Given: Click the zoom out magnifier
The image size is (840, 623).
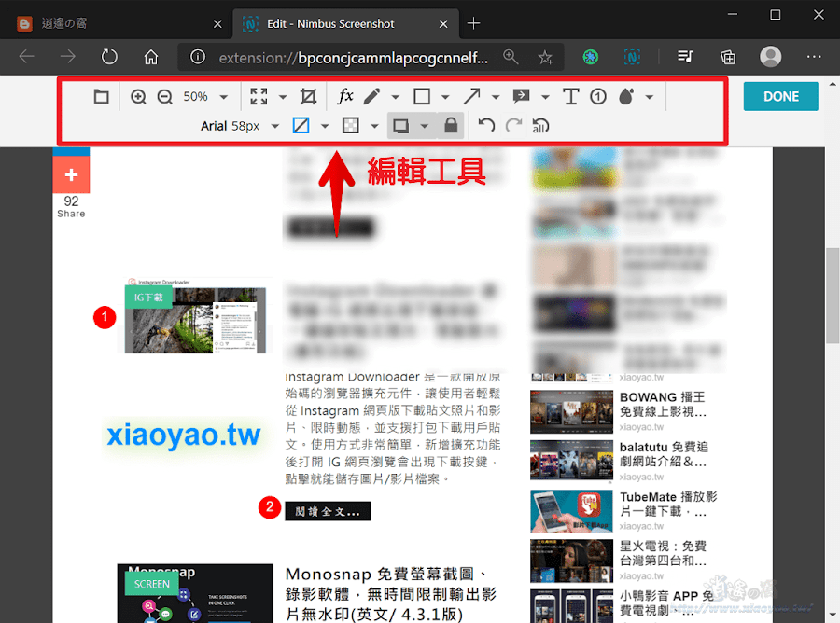Looking at the screenshot, I should point(165,97).
